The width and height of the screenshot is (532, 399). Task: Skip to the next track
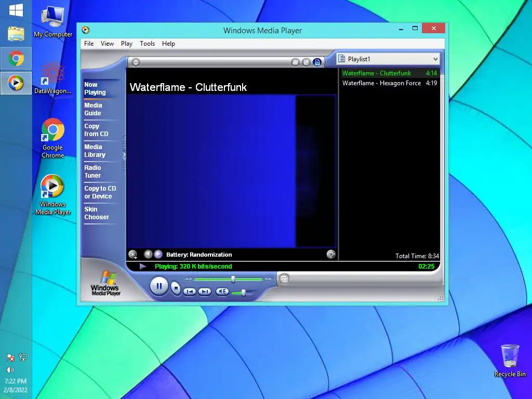(205, 291)
